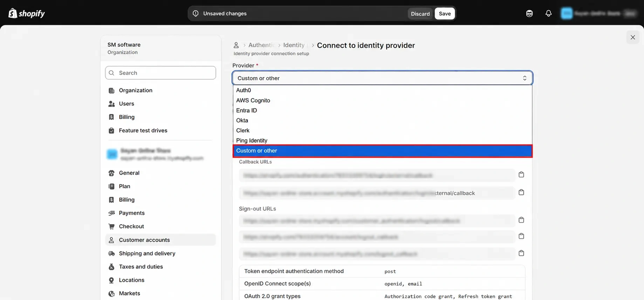
Task: Click the store avatar in top bar
Action: [567, 13]
